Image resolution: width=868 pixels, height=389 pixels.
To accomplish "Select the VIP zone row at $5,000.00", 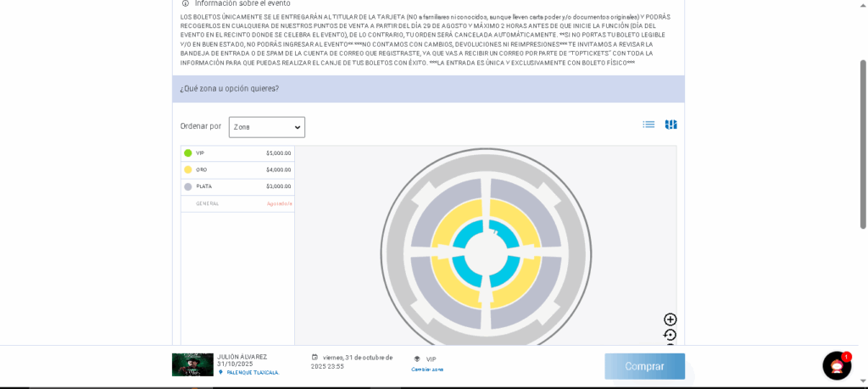I will 237,153.
